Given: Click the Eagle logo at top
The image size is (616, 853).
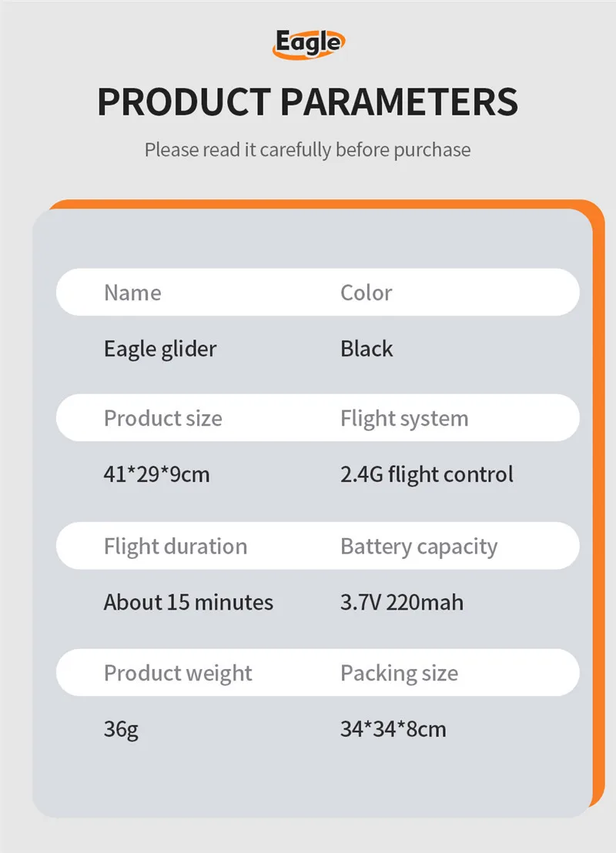Looking at the screenshot, I should [306, 43].
